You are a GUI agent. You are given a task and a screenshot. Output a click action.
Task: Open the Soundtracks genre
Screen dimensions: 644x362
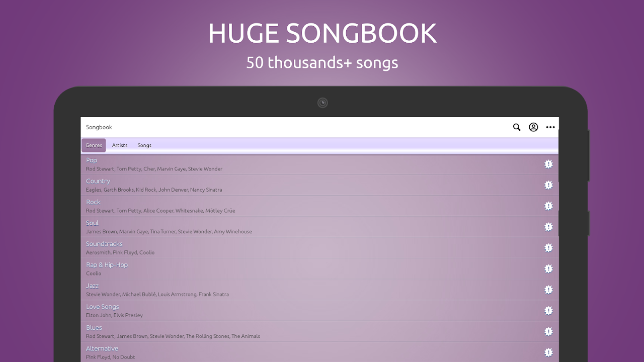point(319,248)
